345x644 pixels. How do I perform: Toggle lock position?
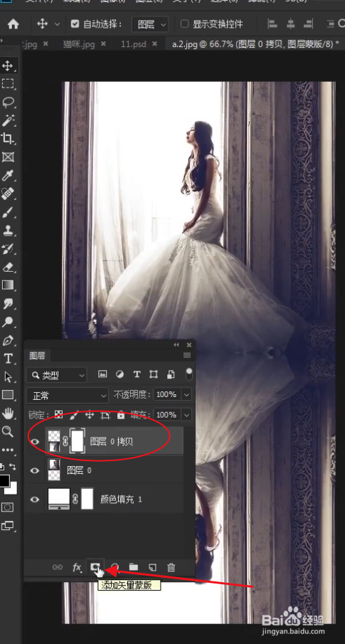90,415
